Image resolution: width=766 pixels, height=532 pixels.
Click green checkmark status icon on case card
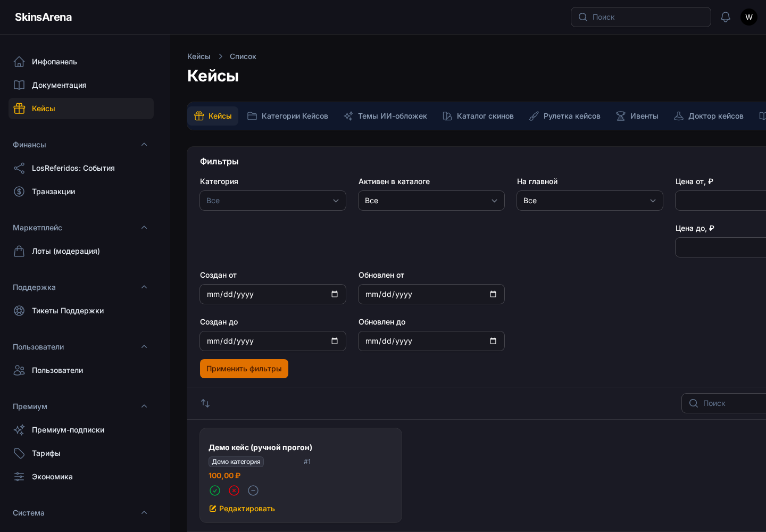(x=215, y=491)
